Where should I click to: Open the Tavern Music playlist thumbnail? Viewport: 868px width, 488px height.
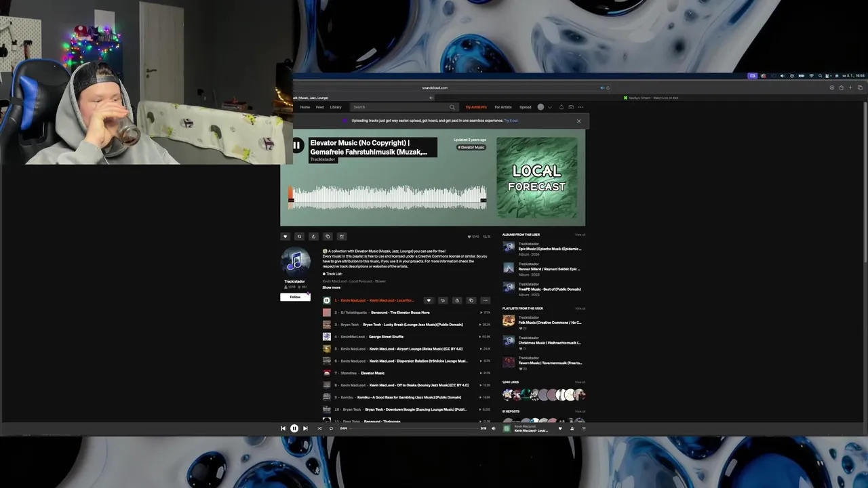(509, 362)
